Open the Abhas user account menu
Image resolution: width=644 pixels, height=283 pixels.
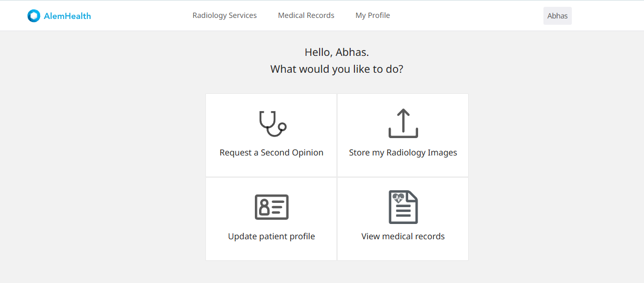pyautogui.click(x=558, y=16)
